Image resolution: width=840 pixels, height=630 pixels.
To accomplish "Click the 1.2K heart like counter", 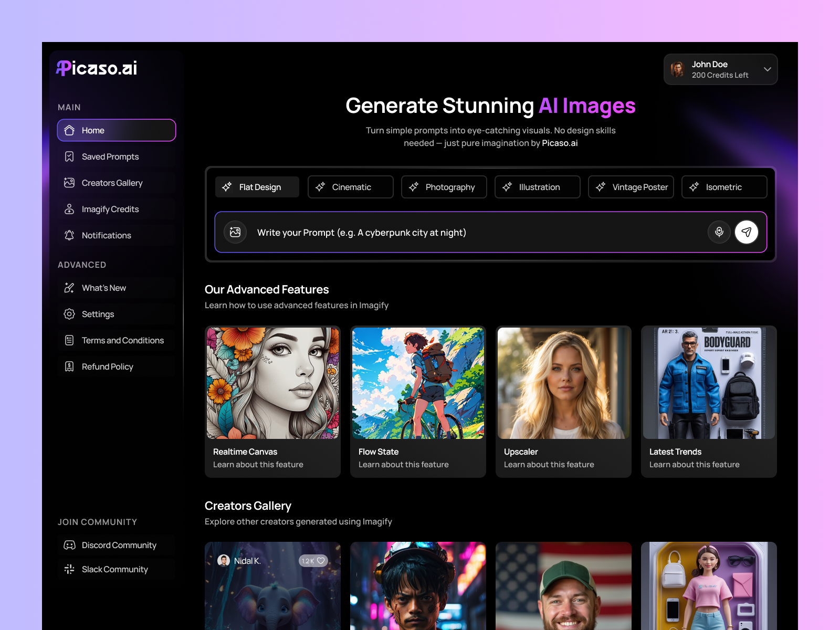I will (x=313, y=561).
